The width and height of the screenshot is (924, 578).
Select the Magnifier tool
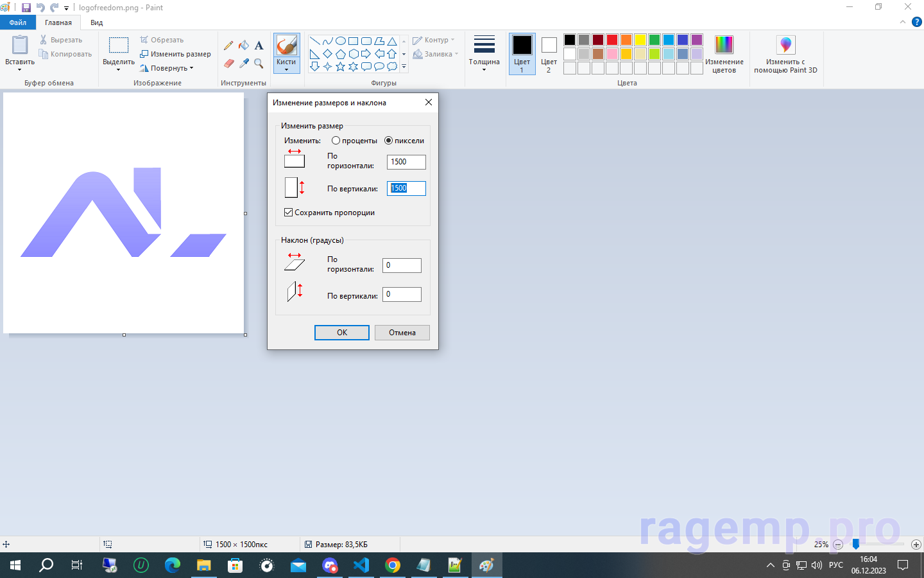point(259,64)
